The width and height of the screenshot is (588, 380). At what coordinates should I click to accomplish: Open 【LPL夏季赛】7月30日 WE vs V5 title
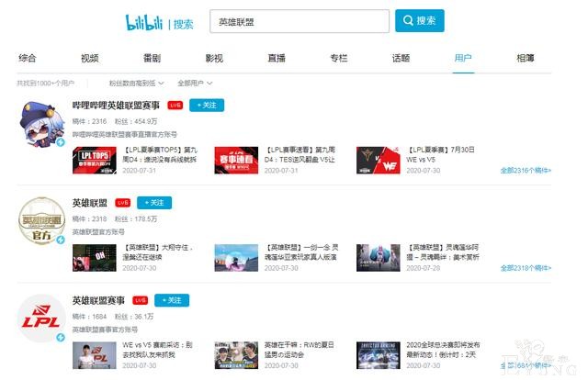[x=441, y=154]
